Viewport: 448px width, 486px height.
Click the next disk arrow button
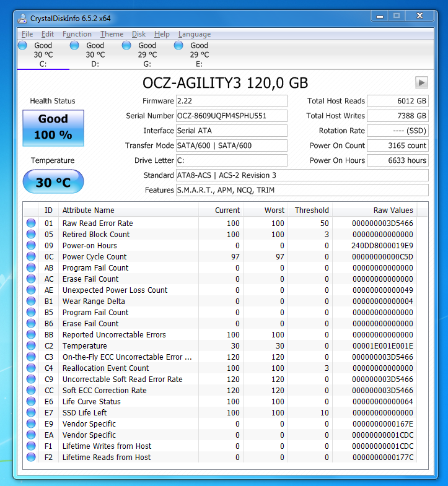click(421, 82)
